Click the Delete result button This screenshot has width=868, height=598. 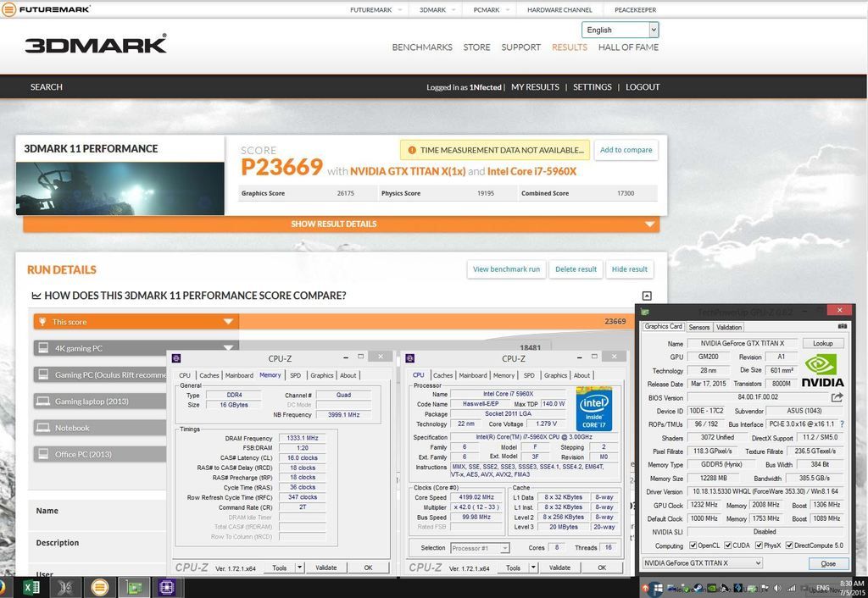576,269
